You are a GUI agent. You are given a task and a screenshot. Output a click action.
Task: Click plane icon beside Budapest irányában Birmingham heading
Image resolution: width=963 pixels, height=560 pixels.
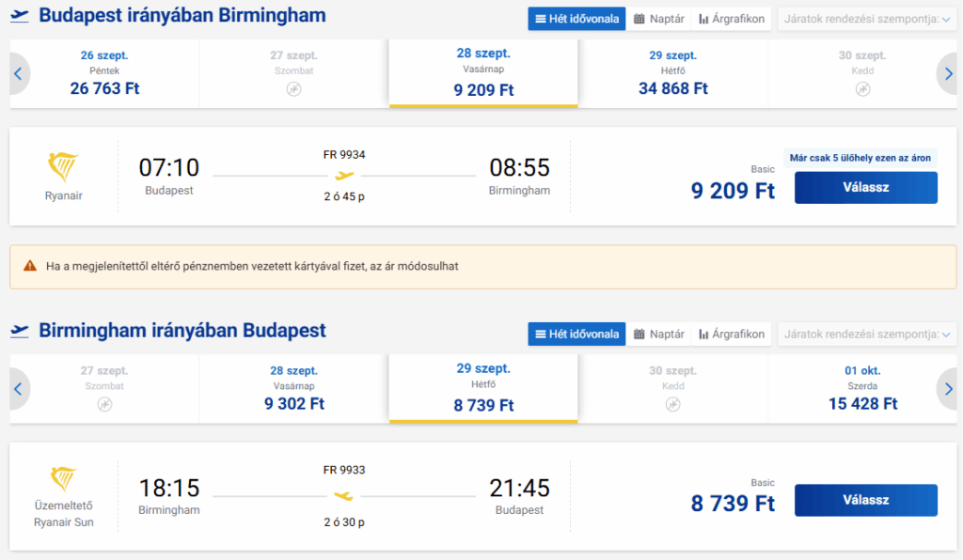coord(20,15)
